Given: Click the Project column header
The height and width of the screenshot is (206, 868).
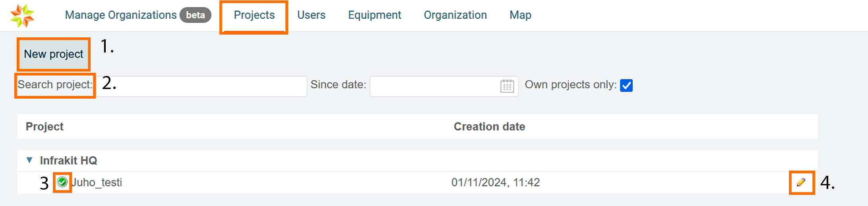Looking at the screenshot, I should tap(45, 126).
